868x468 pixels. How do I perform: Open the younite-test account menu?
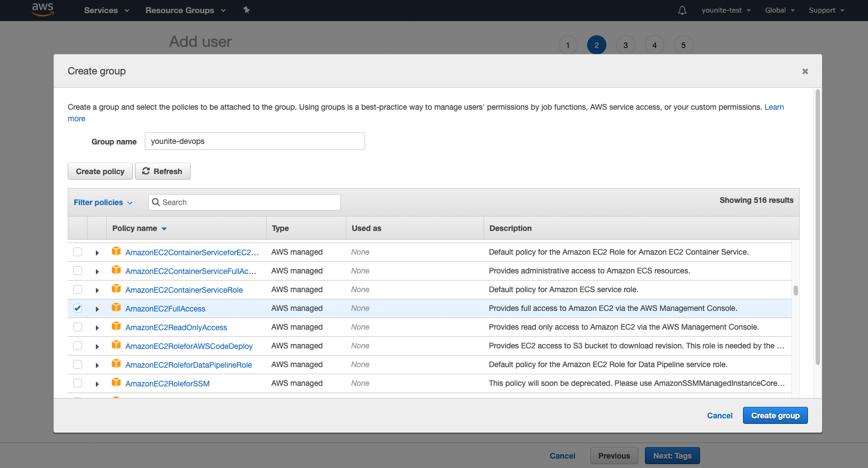coord(726,10)
